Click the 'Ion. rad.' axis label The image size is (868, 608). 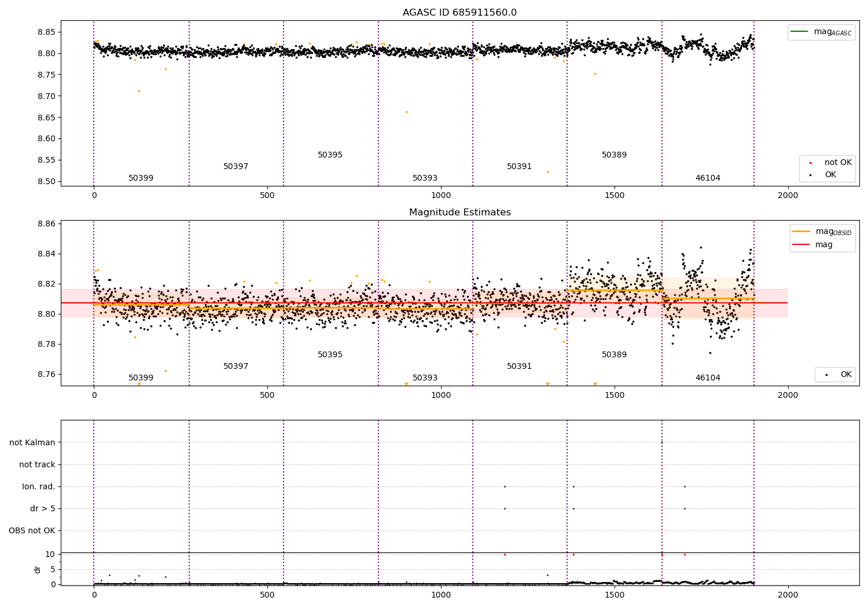coord(39,487)
